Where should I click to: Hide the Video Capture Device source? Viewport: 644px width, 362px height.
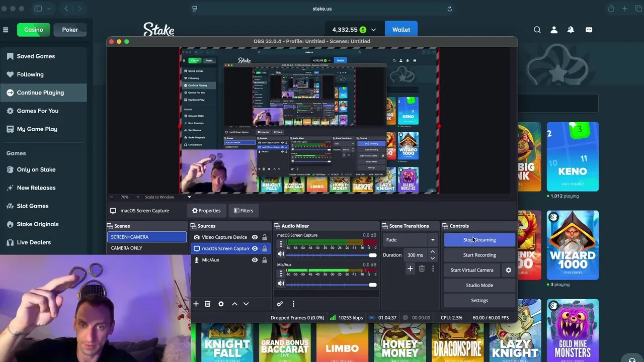[x=255, y=237]
